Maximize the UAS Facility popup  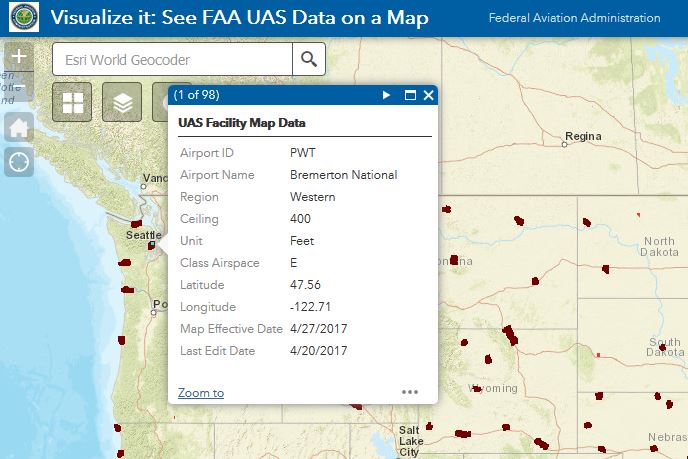(x=409, y=95)
